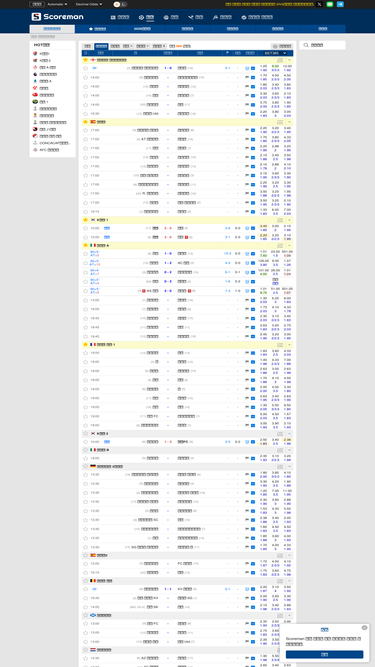Collapse the Spain league section arrow

pyautogui.click(x=289, y=122)
